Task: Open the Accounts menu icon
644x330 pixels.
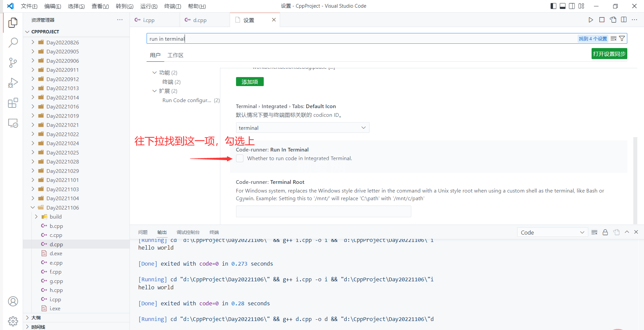Action: 13,301
